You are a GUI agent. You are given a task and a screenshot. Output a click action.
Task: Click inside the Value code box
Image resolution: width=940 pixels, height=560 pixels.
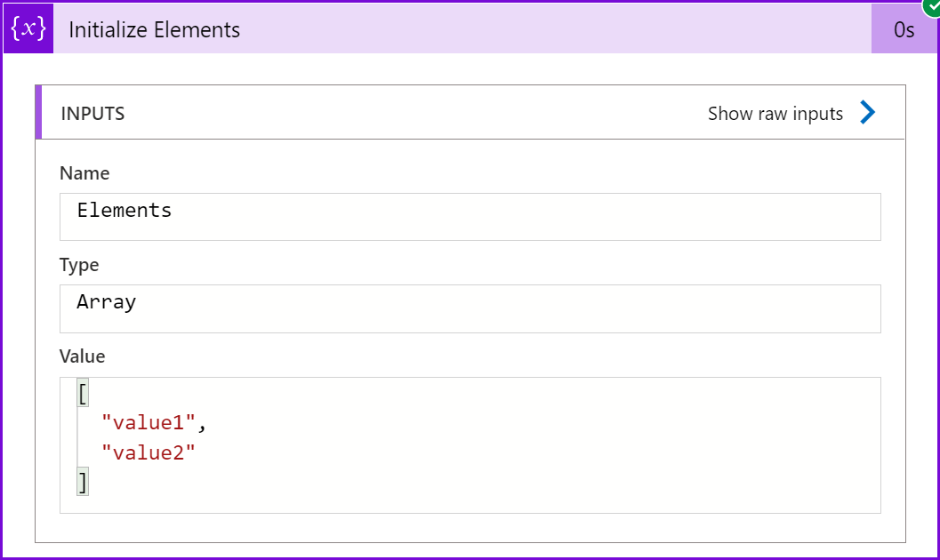[534, 444]
